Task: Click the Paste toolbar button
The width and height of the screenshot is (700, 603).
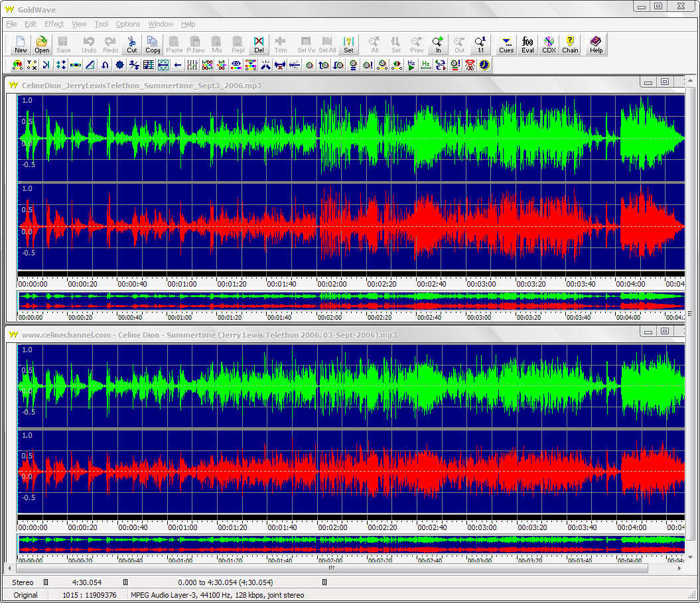Action: pyautogui.click(x=174, y=44)
